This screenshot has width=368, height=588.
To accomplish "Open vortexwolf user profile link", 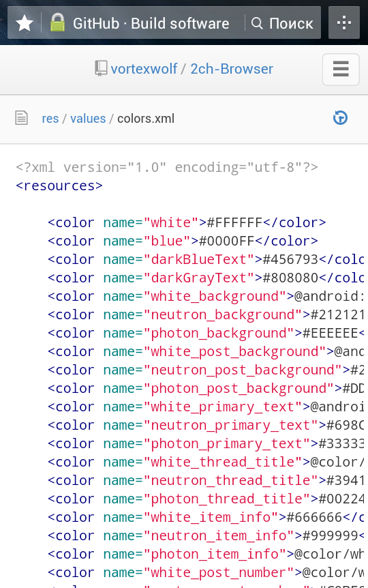I will tap(144, 69).
